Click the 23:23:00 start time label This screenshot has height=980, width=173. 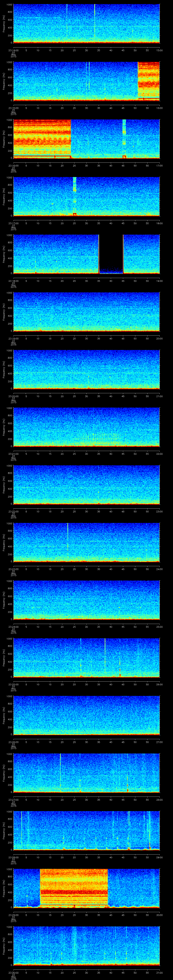13,569
